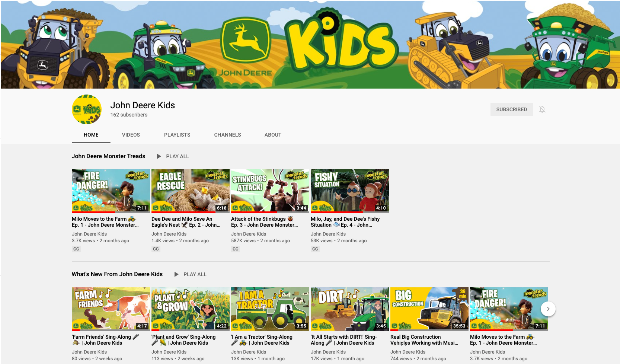Click 'Milo, Jay, and Dee Dee's Fishy Situation' title
The width and height of the screenshot is (620, 364).
click(x=345, y=222)
